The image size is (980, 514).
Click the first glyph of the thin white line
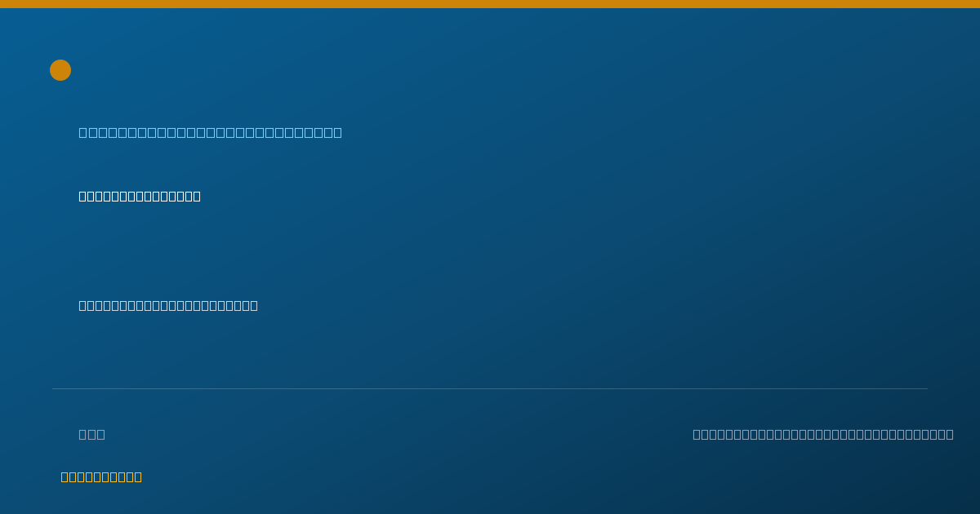point(83,305)
